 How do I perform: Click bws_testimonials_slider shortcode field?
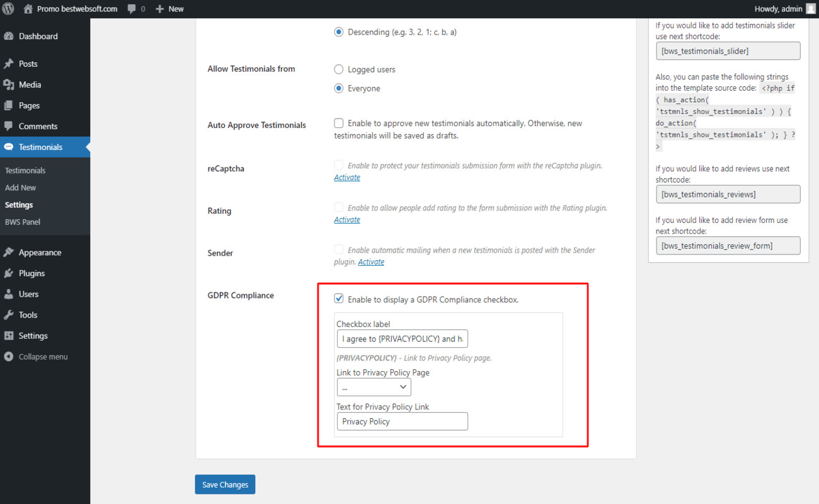[728, 51]
